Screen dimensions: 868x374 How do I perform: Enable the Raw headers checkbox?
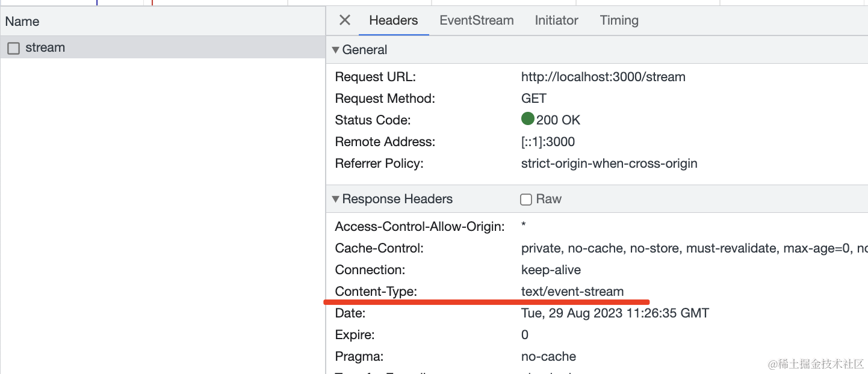coord(526,200)
